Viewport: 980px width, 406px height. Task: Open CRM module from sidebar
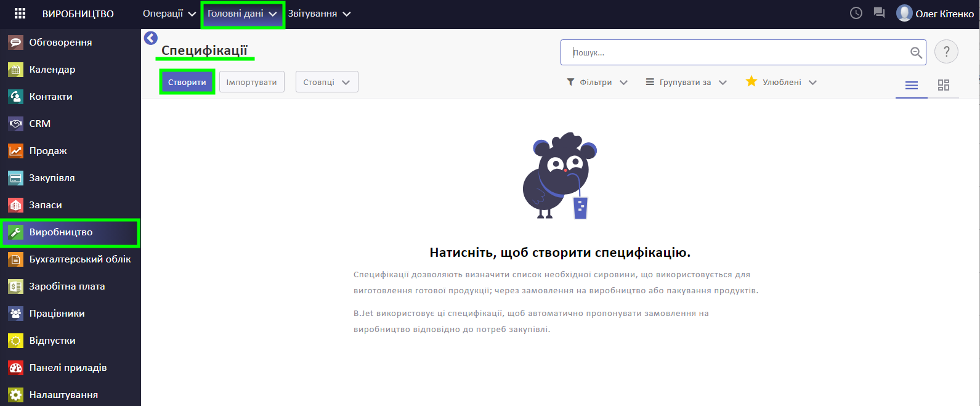(40, 124)
